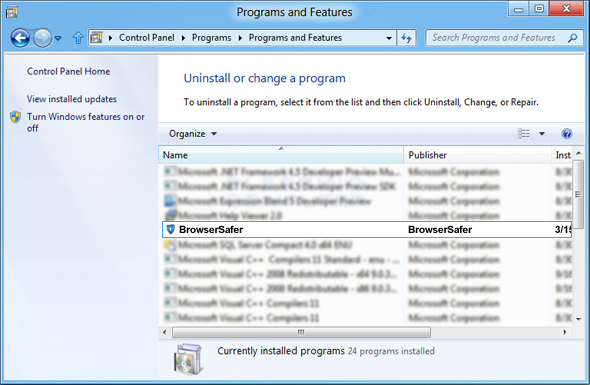
Task: Sort by the Installed On column
Action: point(563,155)
